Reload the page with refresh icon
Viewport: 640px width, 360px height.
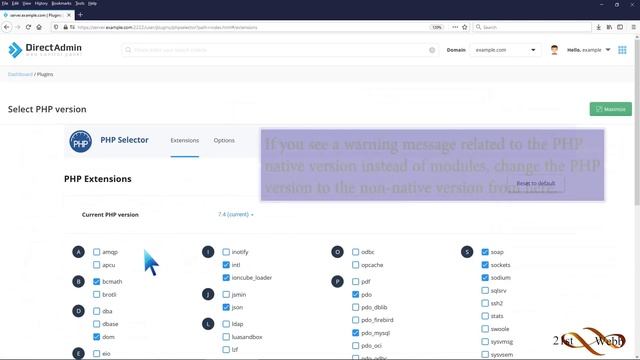[28, 27]
